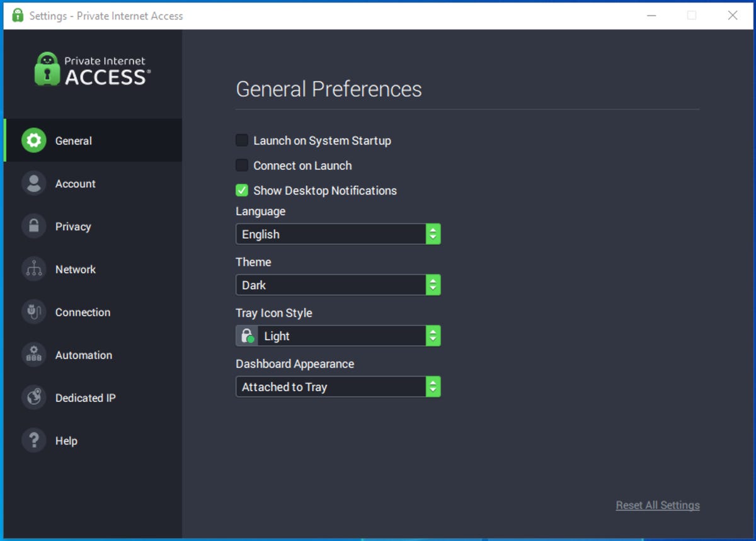Enable Launch on System Startup checkbox
756x541 pixels.
pyautogui.click(x=242, y=140)
